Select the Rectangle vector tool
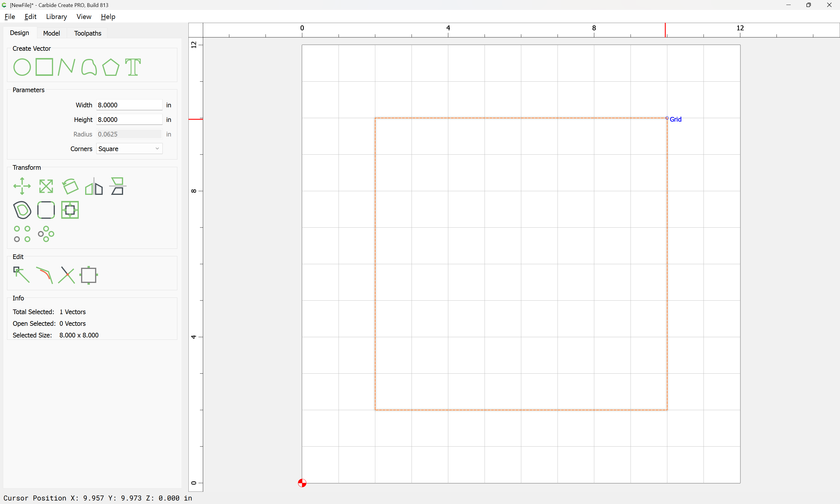Screen dimensions: 840x504 (44, 67)
